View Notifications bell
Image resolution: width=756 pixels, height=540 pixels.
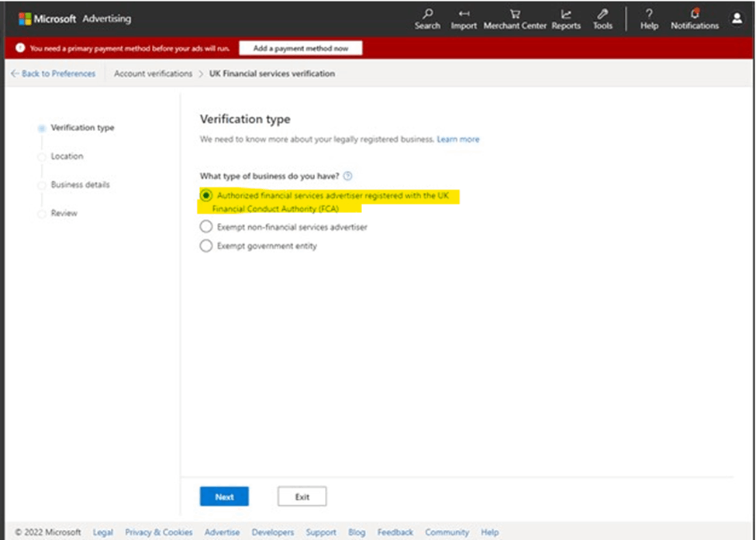tap(694, 19)
